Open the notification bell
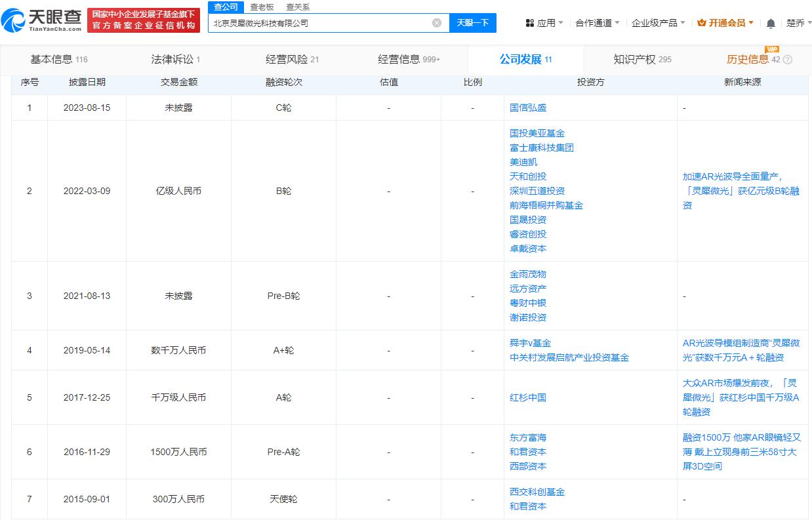 point(771,23)
